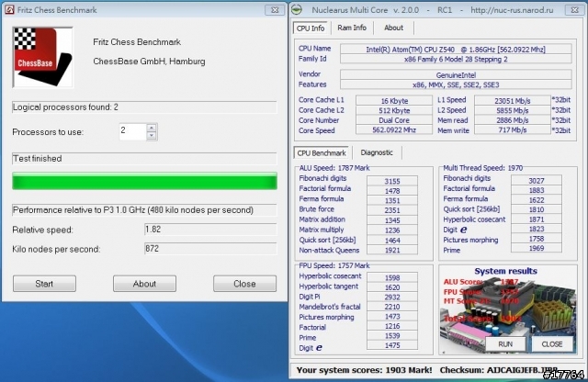The image size is (588, 382).
Task: Click RUN in System results panel
Action: click(505, 344)
